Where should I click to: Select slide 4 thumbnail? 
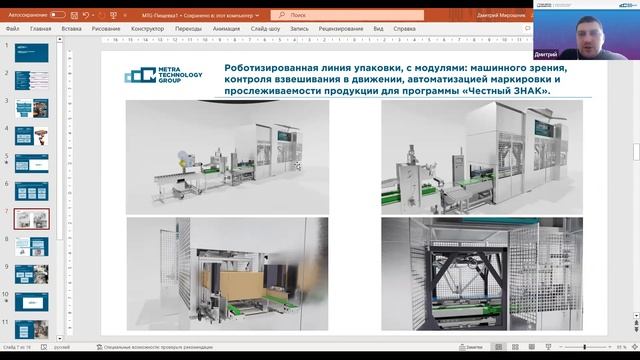pos(31,136)
